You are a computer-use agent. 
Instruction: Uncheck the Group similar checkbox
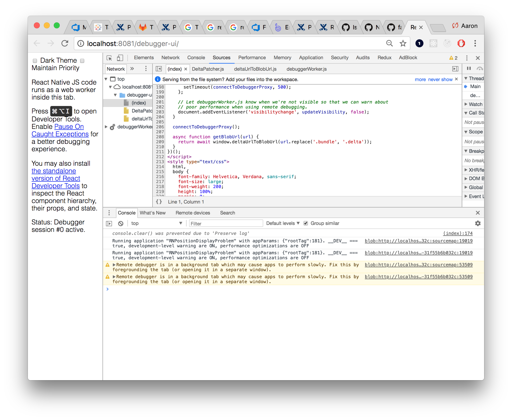pos(306,223)
